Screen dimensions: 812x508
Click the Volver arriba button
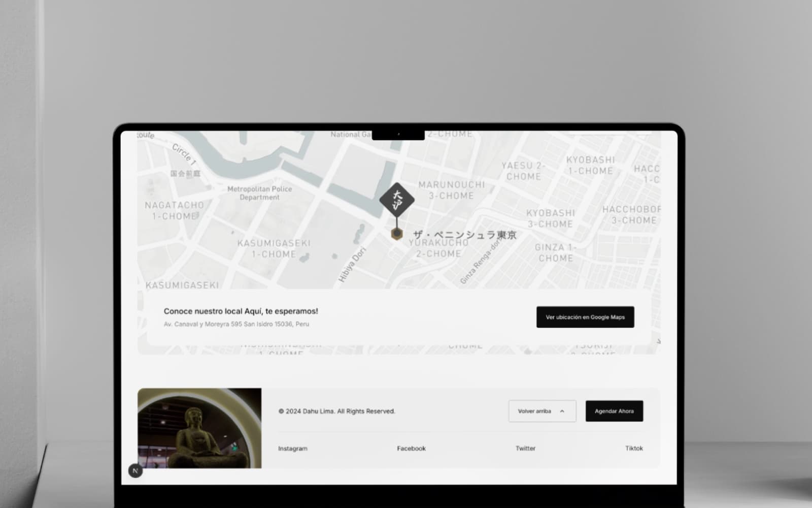tap(542, 411)
